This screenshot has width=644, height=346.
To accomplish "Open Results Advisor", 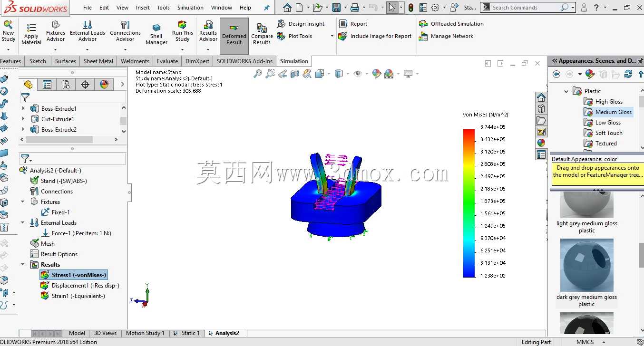I will [x=208, y=31].
